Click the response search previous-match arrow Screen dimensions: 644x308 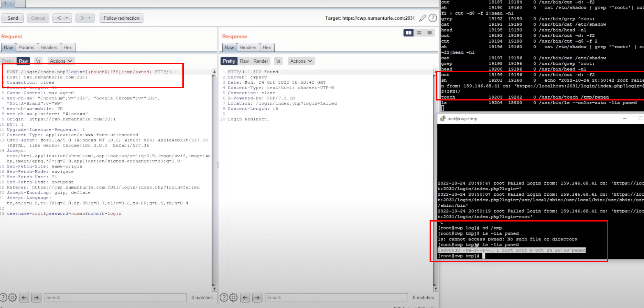coord(245,297)
